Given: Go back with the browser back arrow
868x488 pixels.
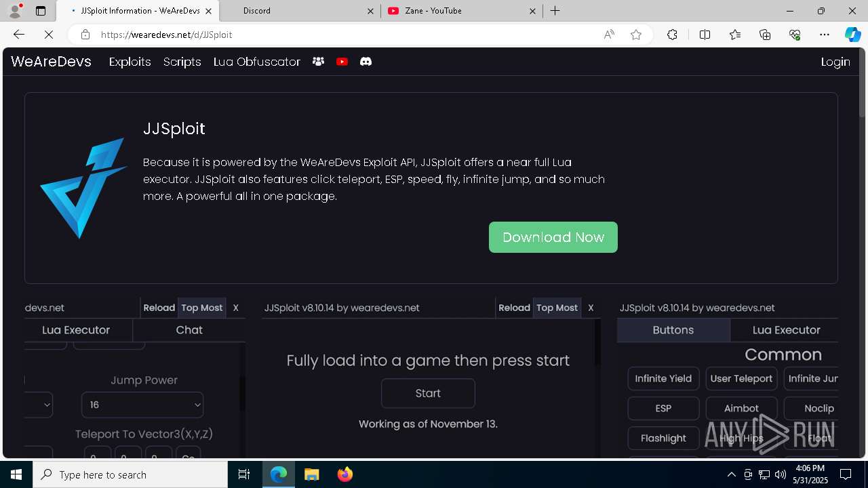Looking at the screenshot, I should [19, 35].
